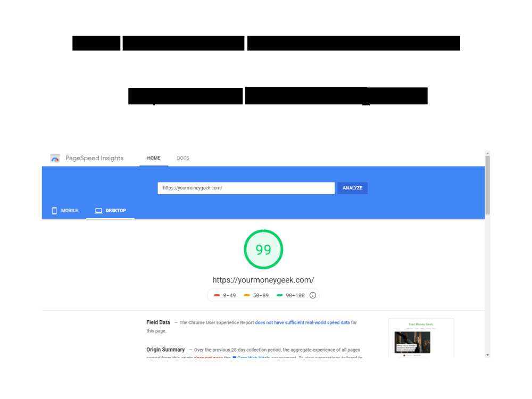532x399 pixels.
Task: Click the URL input field
Action: pos(246,188)
